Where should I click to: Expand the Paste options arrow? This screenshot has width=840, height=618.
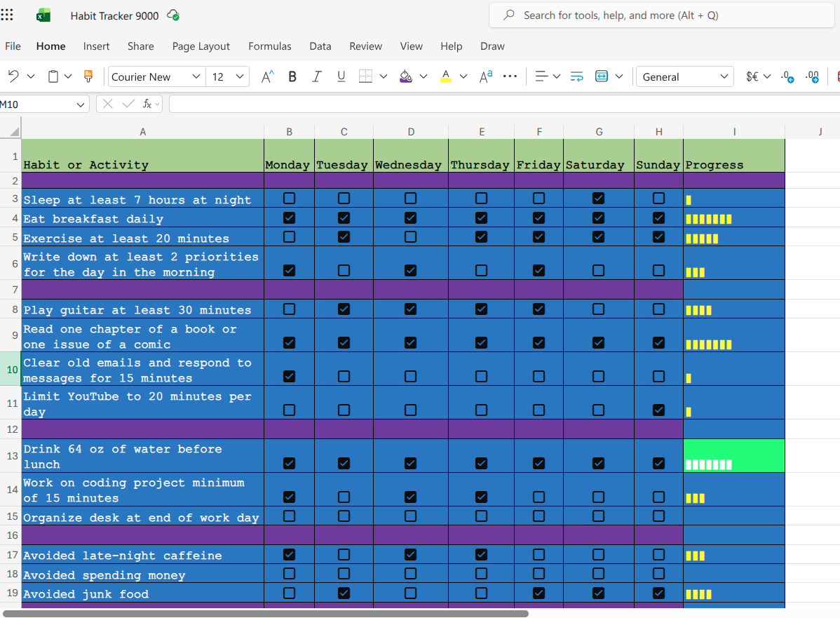coord(68,76)
